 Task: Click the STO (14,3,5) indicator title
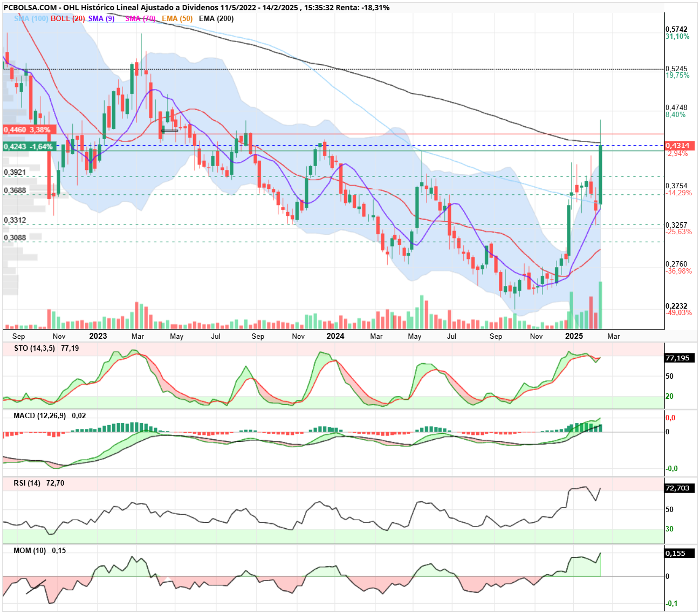point(35,348)
